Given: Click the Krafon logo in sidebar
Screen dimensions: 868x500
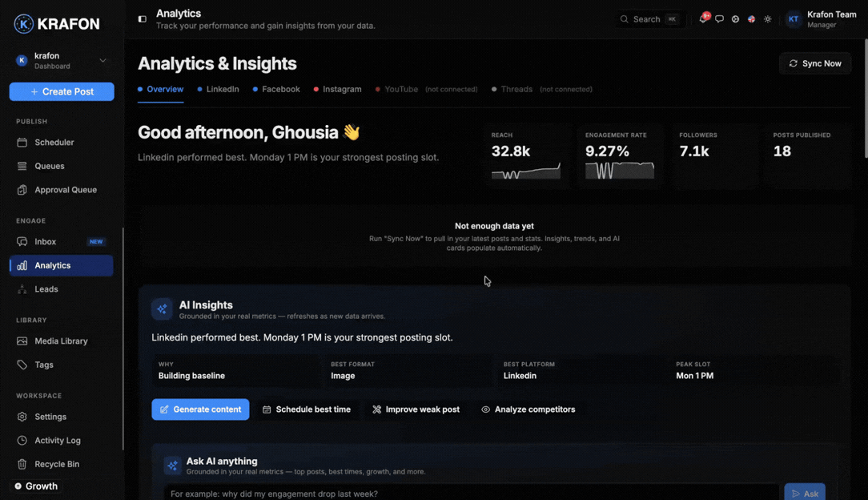Looking at the screenshot, I should click(x=57, y=24).
